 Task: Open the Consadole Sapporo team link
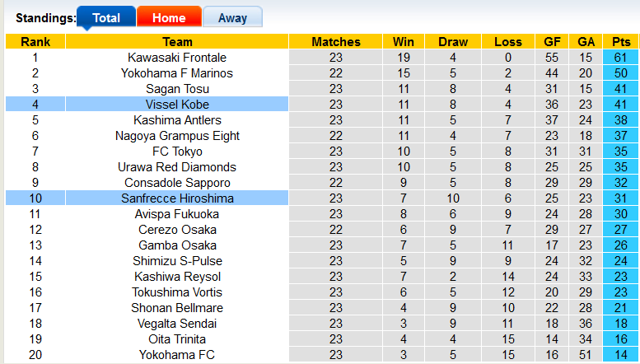tap(177, 183)
